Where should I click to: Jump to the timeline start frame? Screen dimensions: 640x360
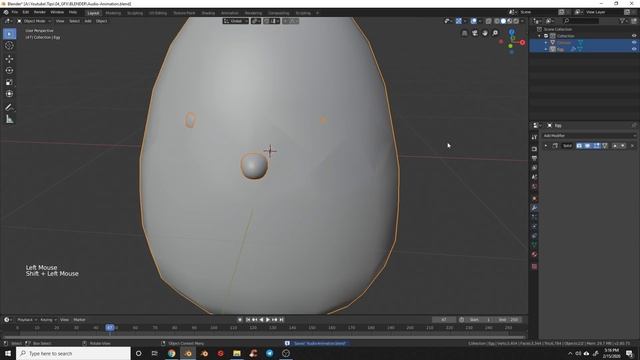tap(248, 320)
